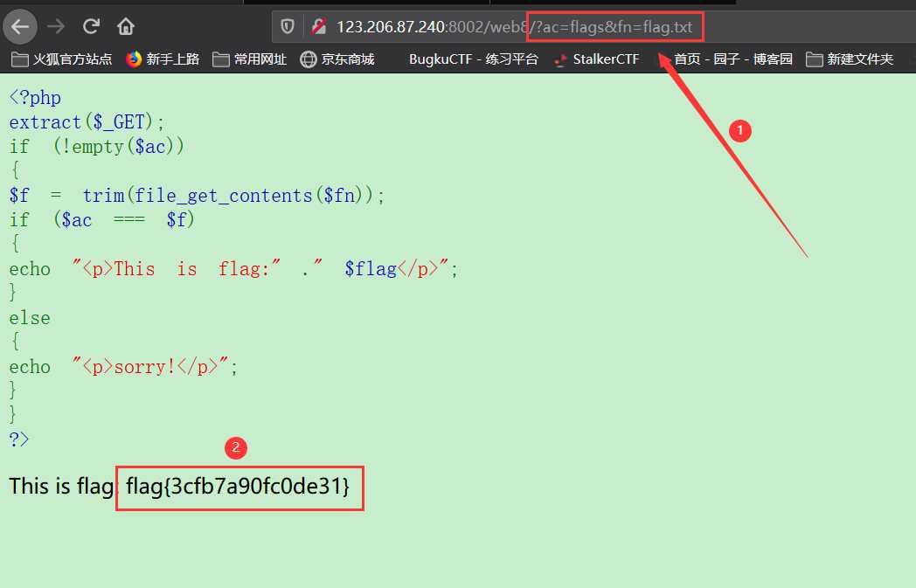This screenshot has height=588, width=916.
Task: Click the folder icon of 火狐官方站点
Action: pos(20,59)
